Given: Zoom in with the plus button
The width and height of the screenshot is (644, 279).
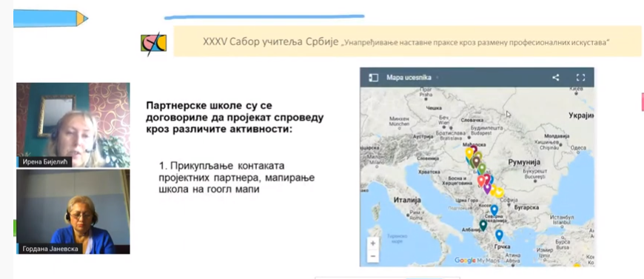Looking at the screenshot, I should pyautogui.click(x=373, y=243).
